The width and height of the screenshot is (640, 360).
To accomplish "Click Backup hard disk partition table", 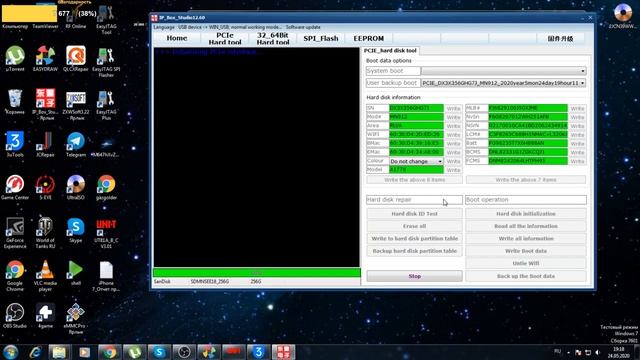I will click(x=414, y=251).
